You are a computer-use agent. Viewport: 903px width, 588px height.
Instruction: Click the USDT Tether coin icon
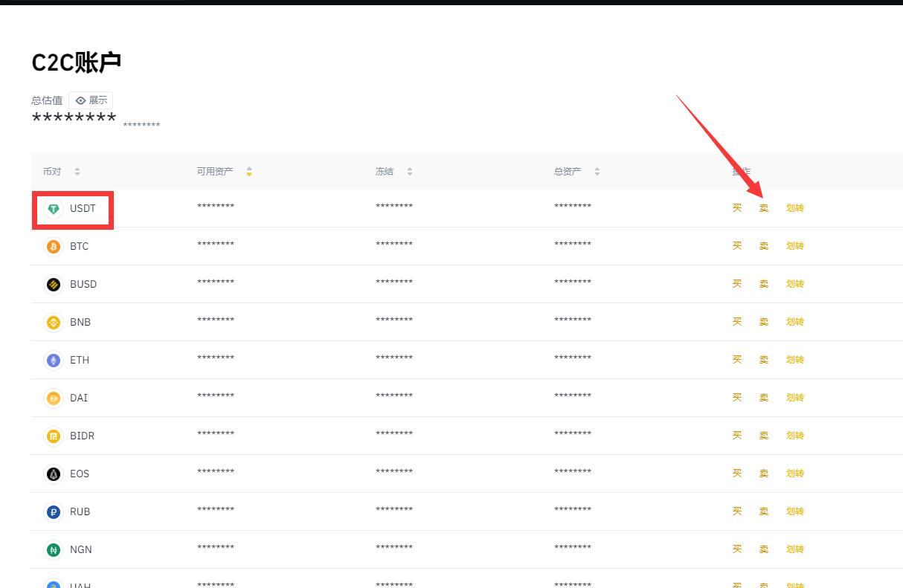point(54,209)
